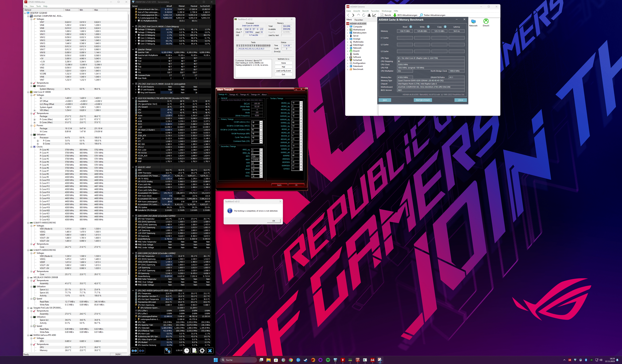Open tRDRD_sg dropdown in Tertiary Timings
Viewport: 622px width, 364px height.
[x=301, y=103]
